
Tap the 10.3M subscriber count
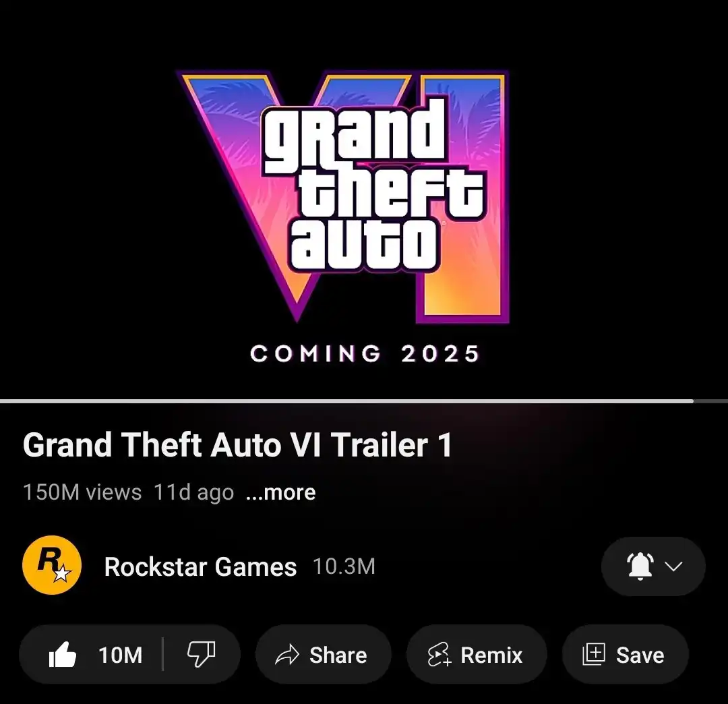344,566
